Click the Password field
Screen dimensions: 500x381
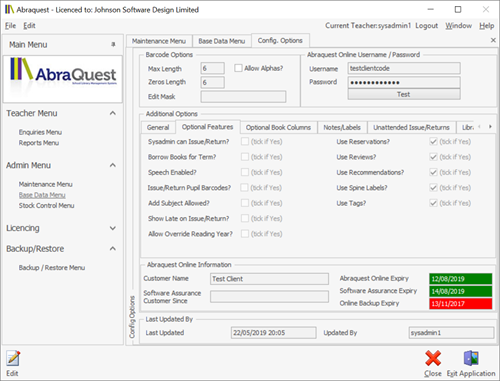[x=404, y=82]
